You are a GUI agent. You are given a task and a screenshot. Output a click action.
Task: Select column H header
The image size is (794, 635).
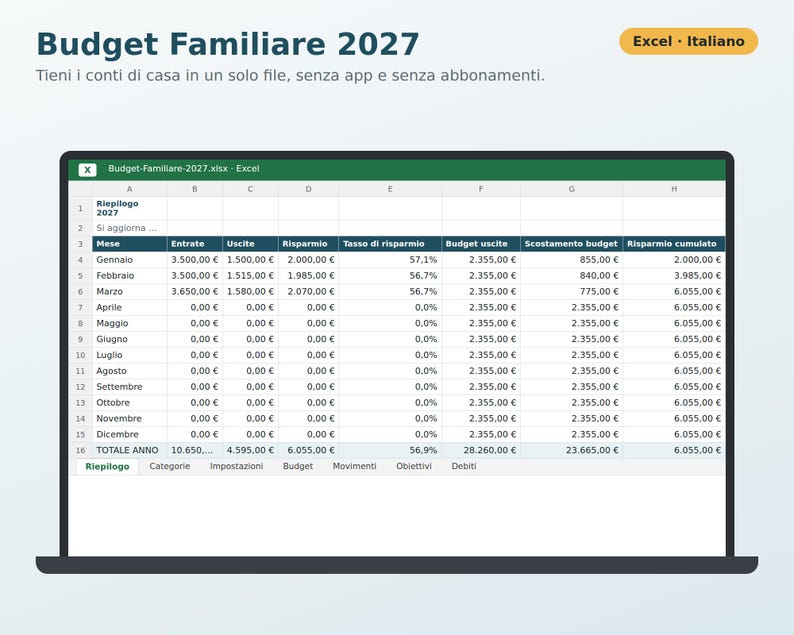click(x=674, y=189)
